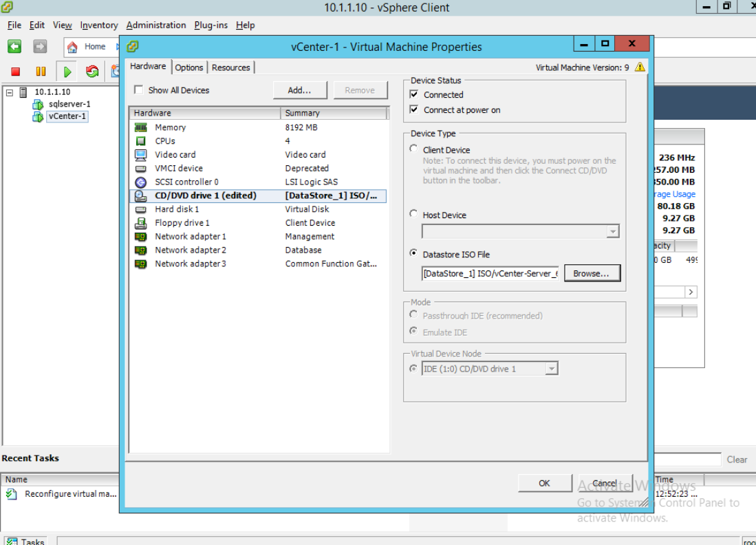
Task: Click the SCSI controller 0 icon
Action: click(x=141, y=182)
